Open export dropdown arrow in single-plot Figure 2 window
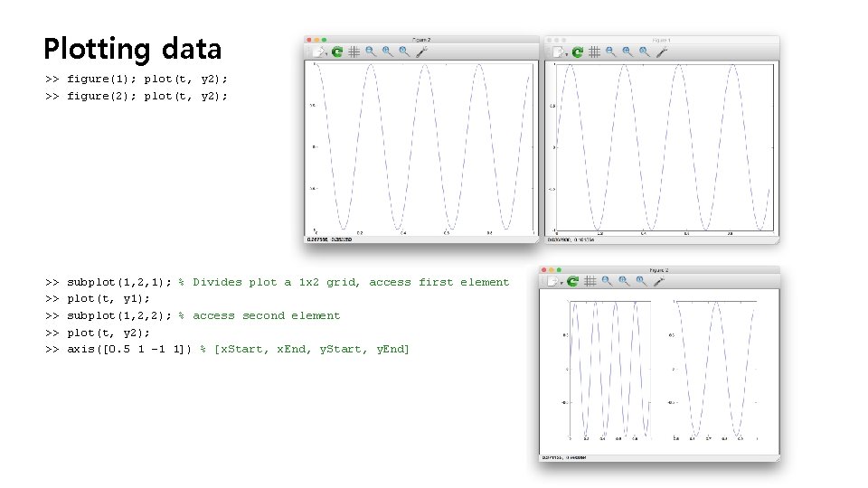Image resolution: width=868 pixels, height=488 pixels. 326,54
